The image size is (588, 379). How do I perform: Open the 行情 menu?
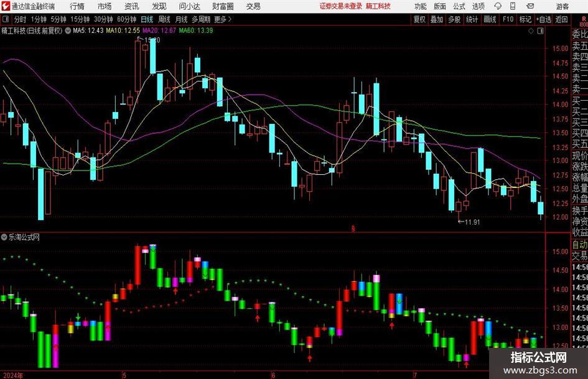tap(77, 6)
